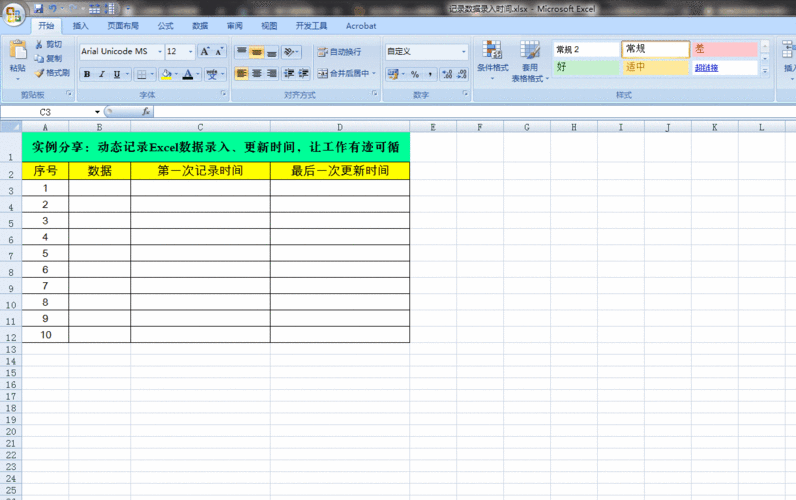This screenshot has width=796, height=500.
Task: Activate the 格式刷 format painter
Action: point(52,73)
